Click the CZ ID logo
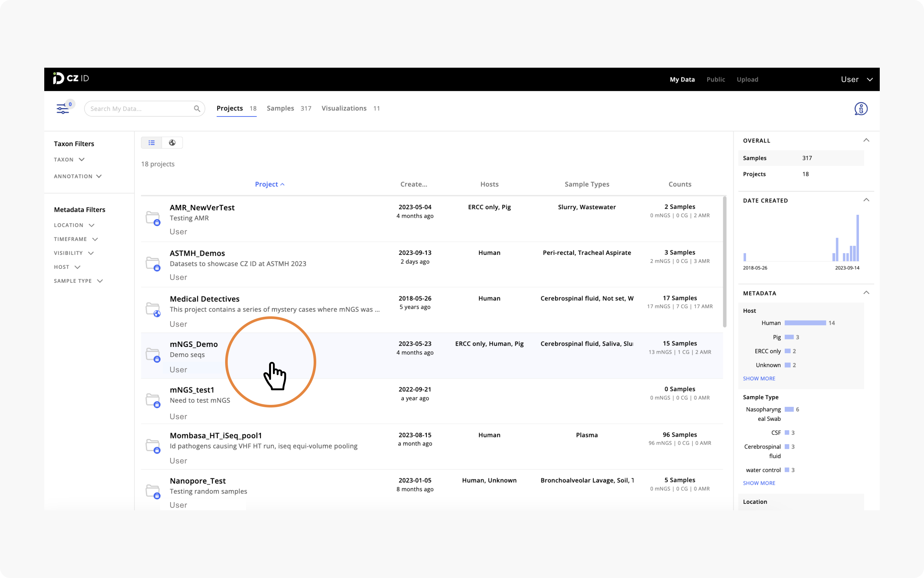Image resolution: width=924 pixels, height=578 pixels. (71, 78)
